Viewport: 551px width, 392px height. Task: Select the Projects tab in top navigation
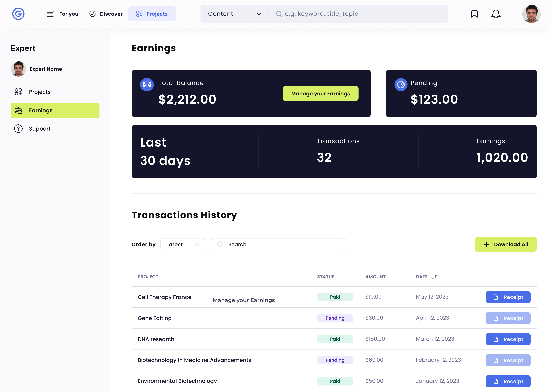click(x=152, y=14)
